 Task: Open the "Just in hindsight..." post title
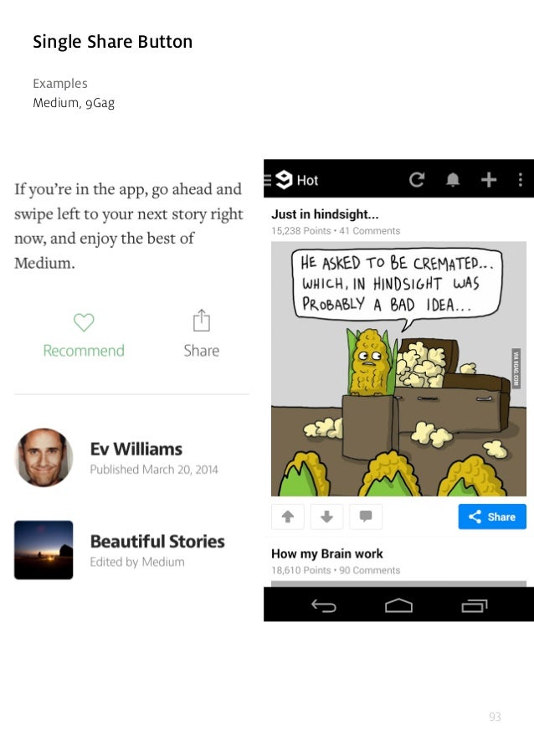pos(325,214)
